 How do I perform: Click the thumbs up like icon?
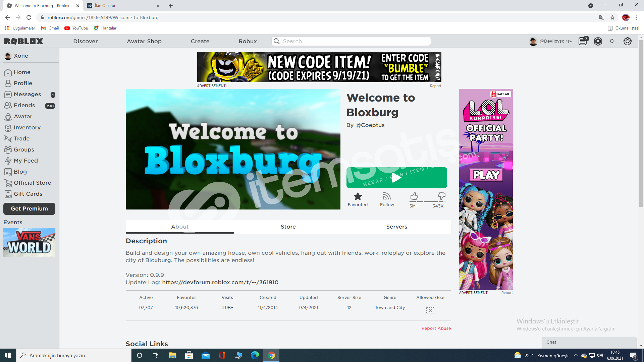[414, 196]
